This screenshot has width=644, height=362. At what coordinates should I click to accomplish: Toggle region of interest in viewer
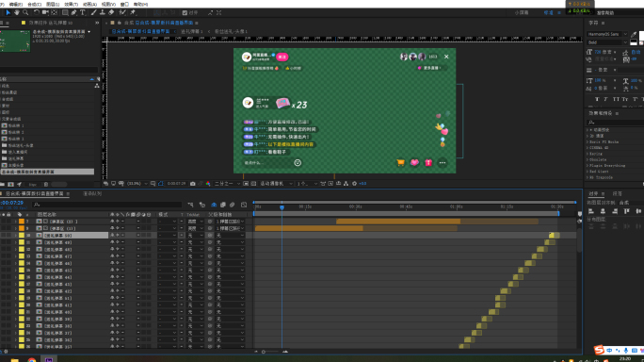pyautogui.click(x=246, y=184)
